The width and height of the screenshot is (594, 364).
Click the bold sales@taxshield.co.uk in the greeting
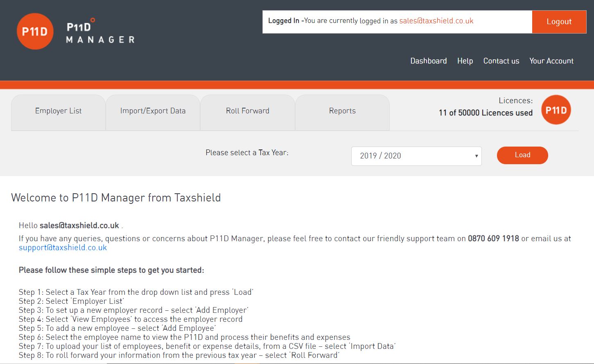click(x=79, y=226)
